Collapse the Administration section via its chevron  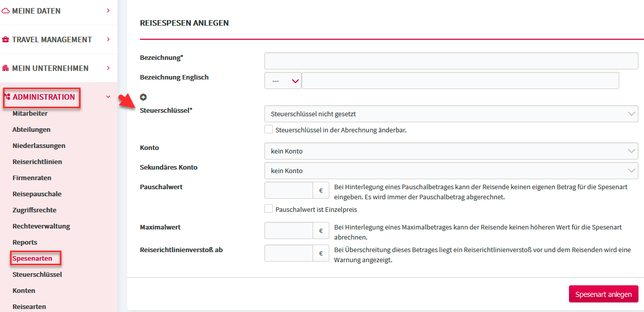click(x=108, y=97)
